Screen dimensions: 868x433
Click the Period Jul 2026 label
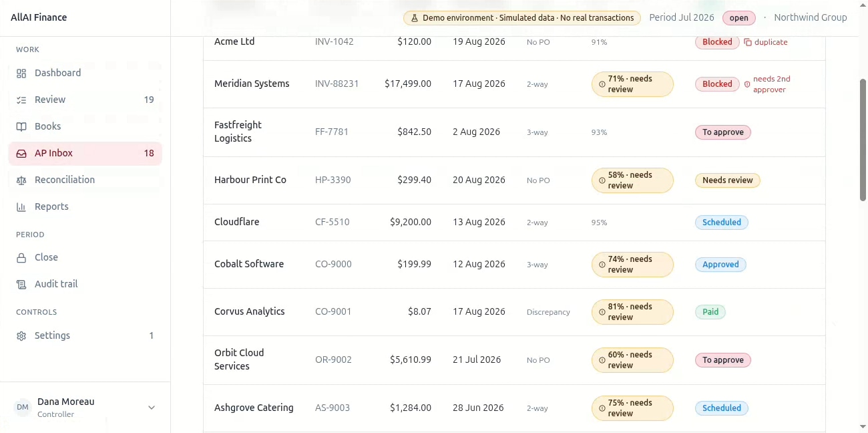[682, 18]
